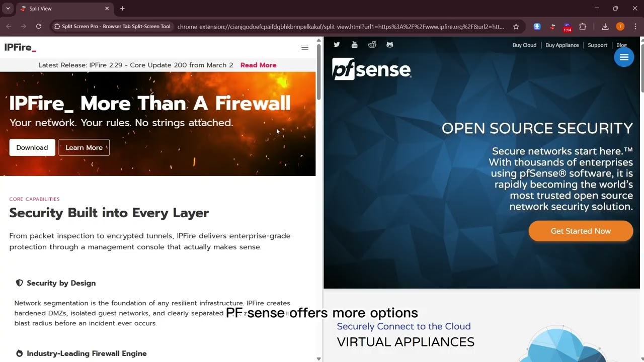644x362 pixels.
Task: Open pfSense's Reddit community icon
Action: (x=372, y=45)
